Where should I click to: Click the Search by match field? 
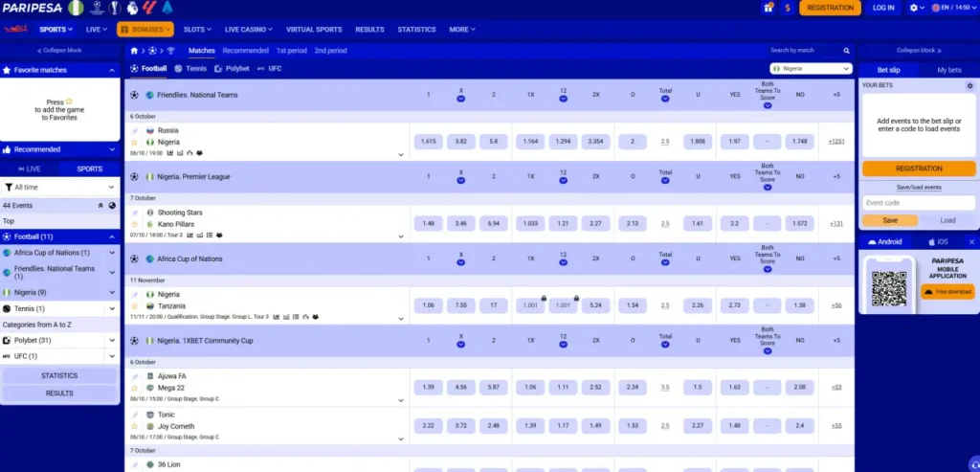pyautogui.click(x=804, y=51)
